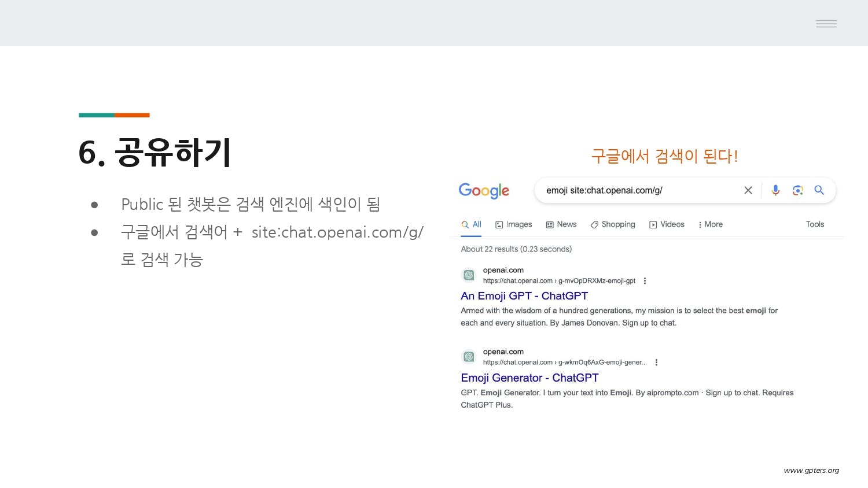
Task: Click the snippet starting Armed with the wisdom
Action: click(619, 317)
